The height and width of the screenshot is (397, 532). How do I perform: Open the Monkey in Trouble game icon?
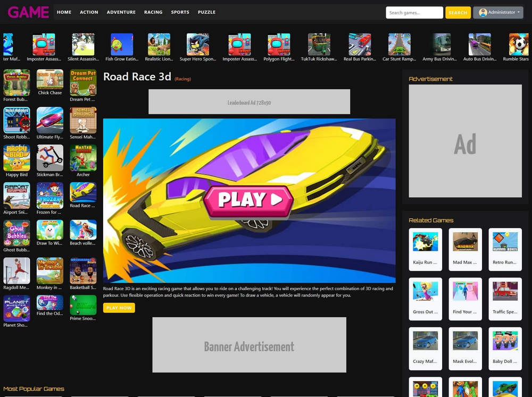50,271
